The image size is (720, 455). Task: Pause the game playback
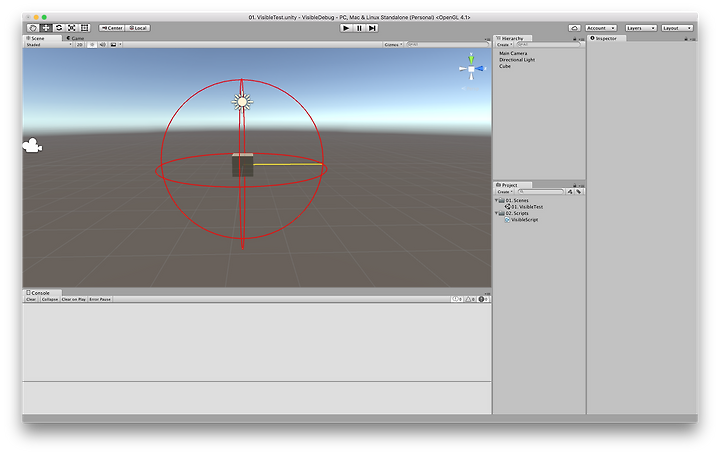coord(359,28)
